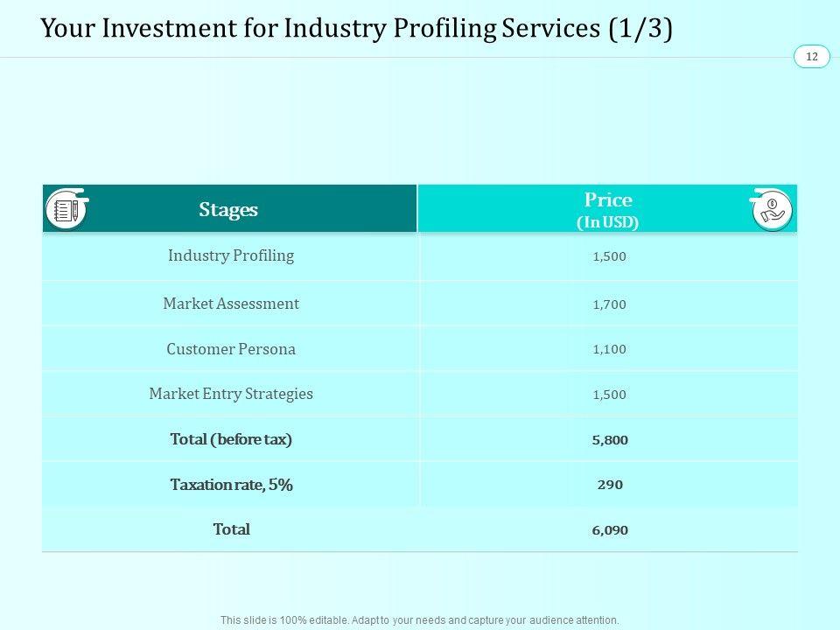
Task: Click the editable slide footer note
Action: (x=420, y=619)
